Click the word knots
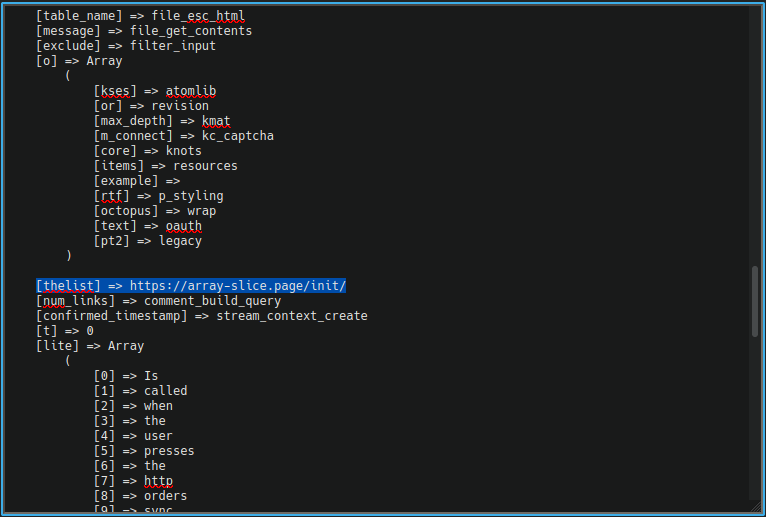The height and width of the screenshot is (517, 766). [183, 151]
